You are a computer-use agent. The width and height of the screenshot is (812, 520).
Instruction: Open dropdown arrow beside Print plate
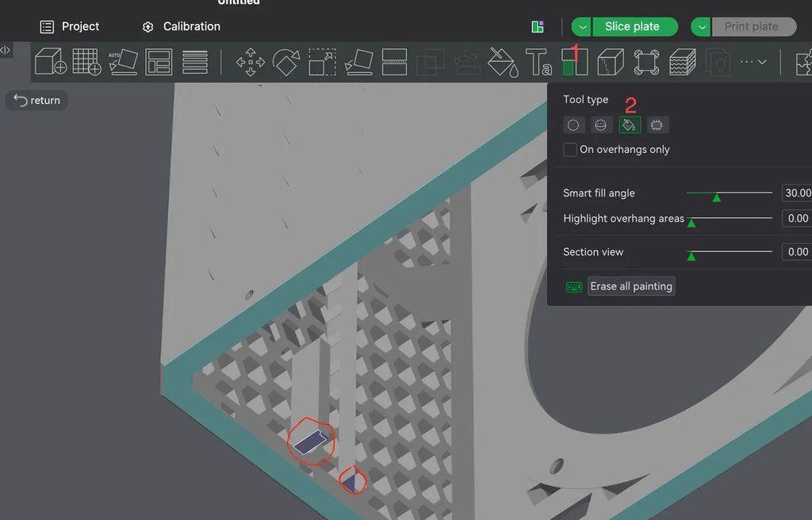coord(702,27)
